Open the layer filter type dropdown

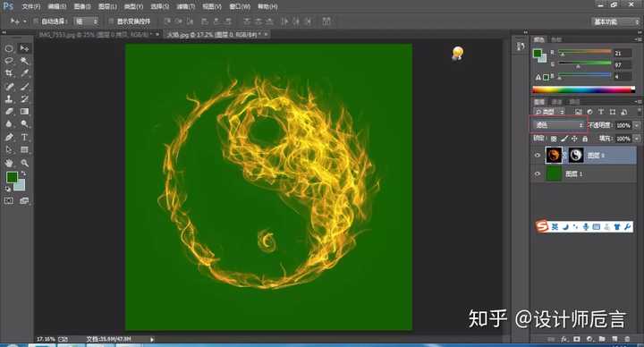[549, 112]
